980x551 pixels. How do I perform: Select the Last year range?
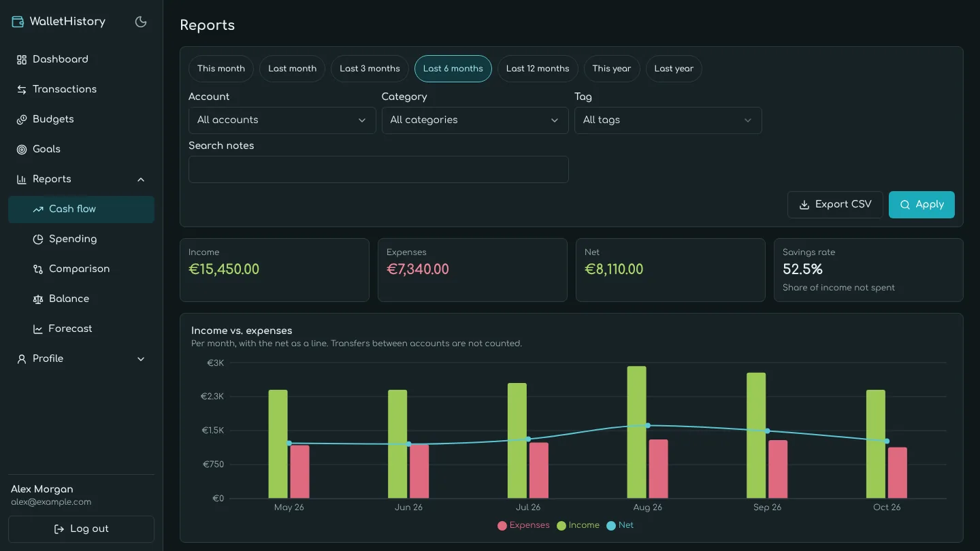(674, 69)
